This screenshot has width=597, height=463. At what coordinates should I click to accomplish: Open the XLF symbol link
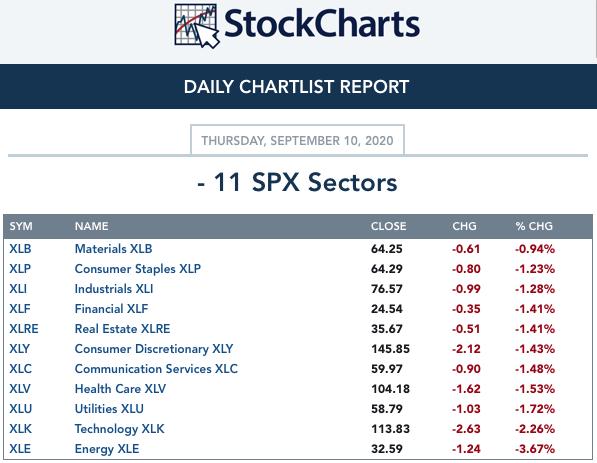[20, 309]
